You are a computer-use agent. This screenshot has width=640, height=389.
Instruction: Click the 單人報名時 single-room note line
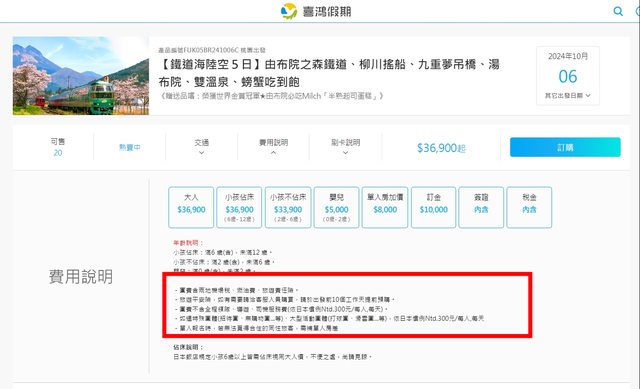[256, 328]
